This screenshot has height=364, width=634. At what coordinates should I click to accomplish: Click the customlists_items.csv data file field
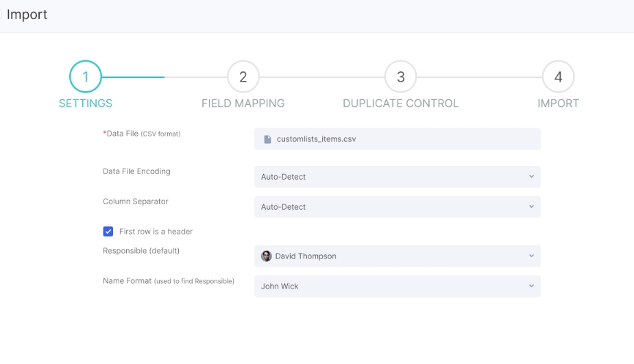tap(398, 139)
